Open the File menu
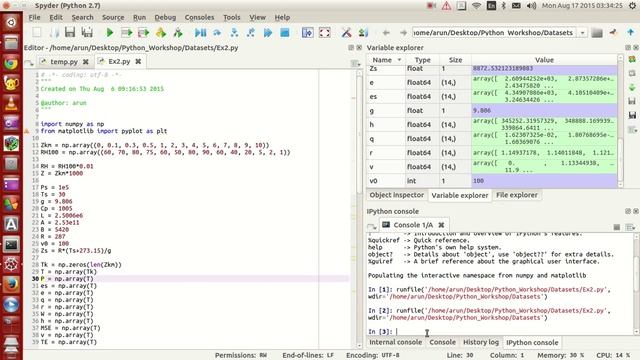Viewport: 640px width, 360px height. click(34, 17)
